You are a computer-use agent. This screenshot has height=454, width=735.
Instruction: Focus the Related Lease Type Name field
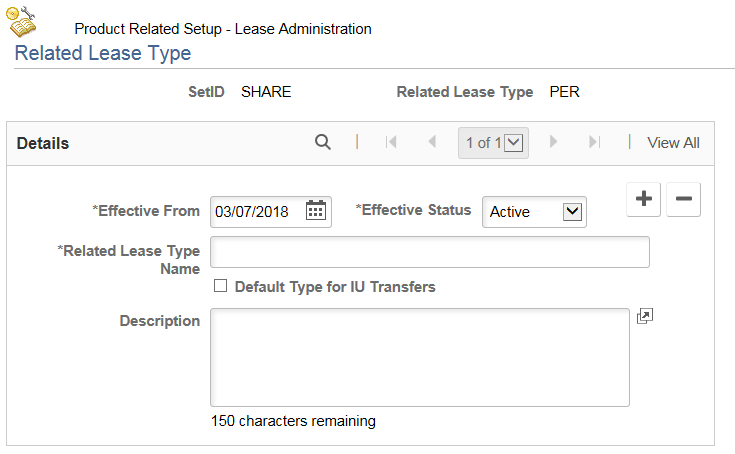[x=430, y=252]
